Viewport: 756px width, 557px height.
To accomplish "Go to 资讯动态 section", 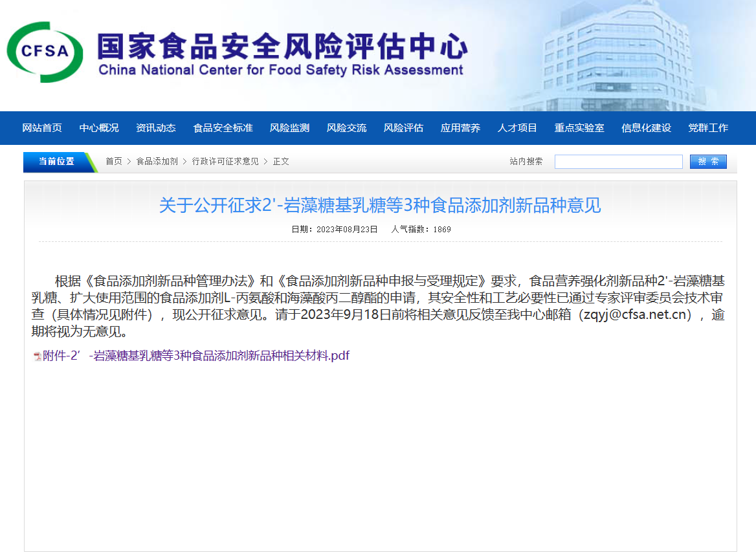I will [x=156, y=128].
